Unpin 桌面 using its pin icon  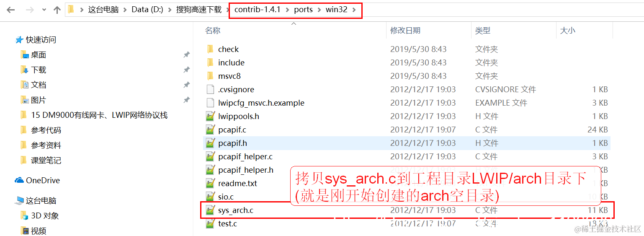(187, 54)
